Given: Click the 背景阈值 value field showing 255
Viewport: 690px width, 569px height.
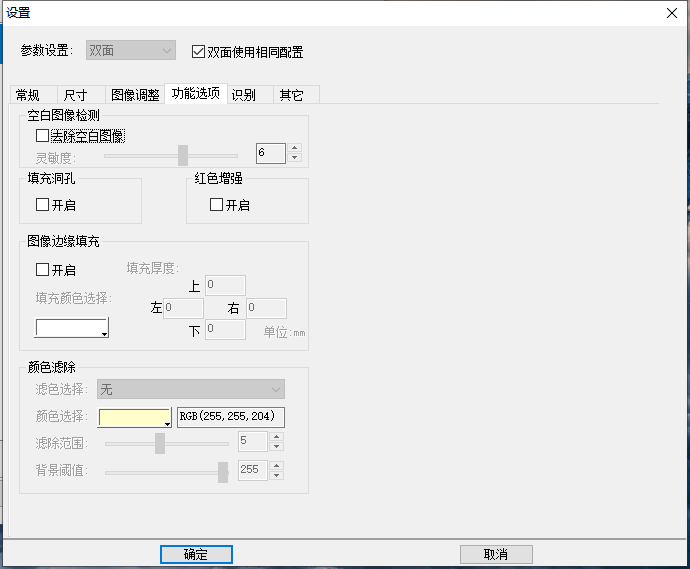Looking at the screenshot, I should (x=253, y=470).
